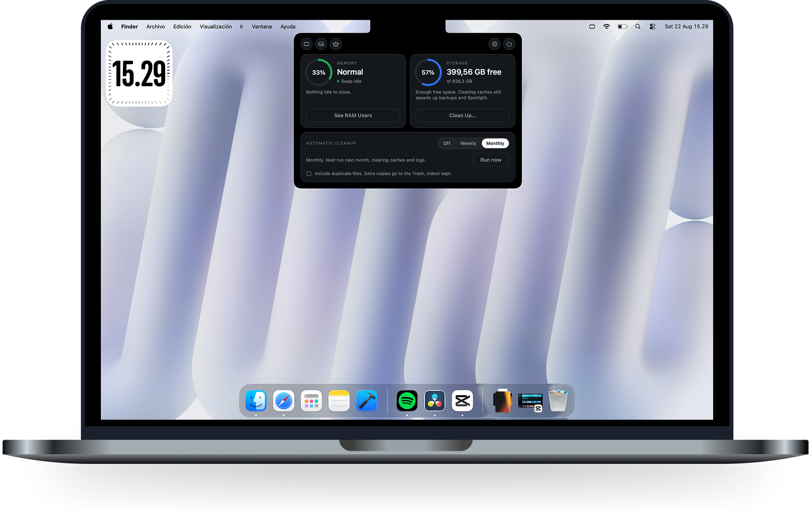Click the AUTOMATIC CLEANUP heading text
812x517 pixels.
[331, 144]
